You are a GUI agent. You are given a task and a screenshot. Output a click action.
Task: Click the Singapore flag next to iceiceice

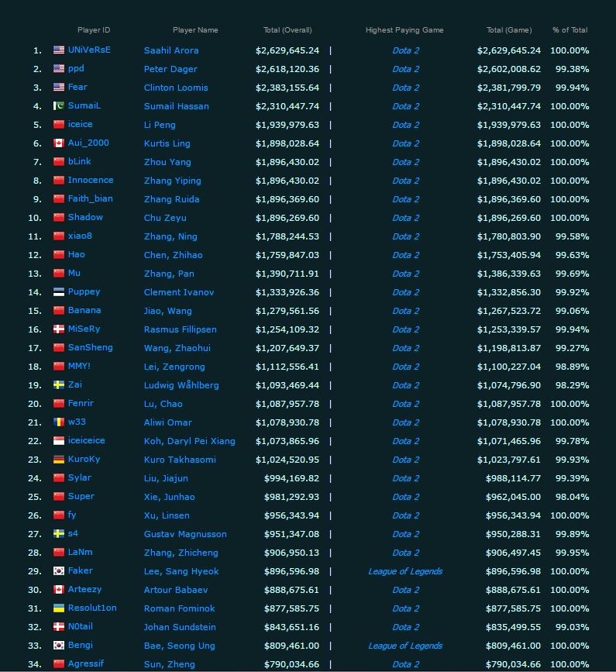[x=59, y=440]
